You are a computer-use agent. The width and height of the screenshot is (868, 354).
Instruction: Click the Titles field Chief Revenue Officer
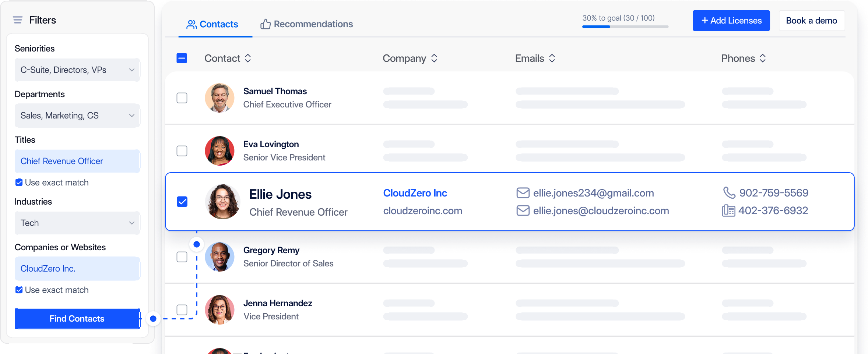(x=77, y=161)
